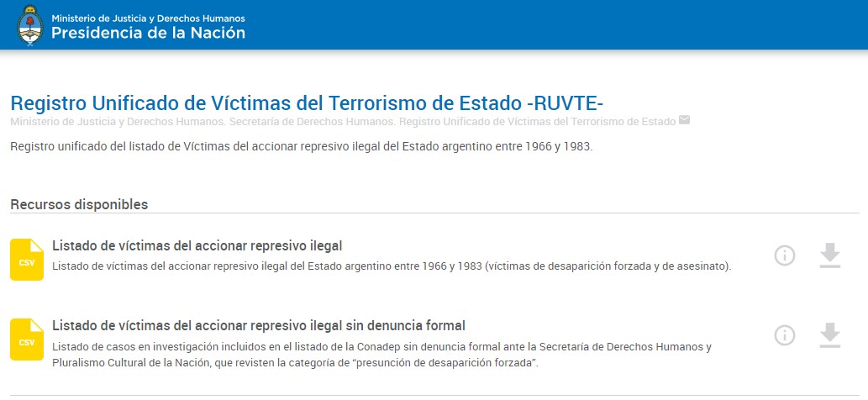
Task: Click the description mentioning 'desaparición forzada y de asesinato'
Action: click(392, 266)
